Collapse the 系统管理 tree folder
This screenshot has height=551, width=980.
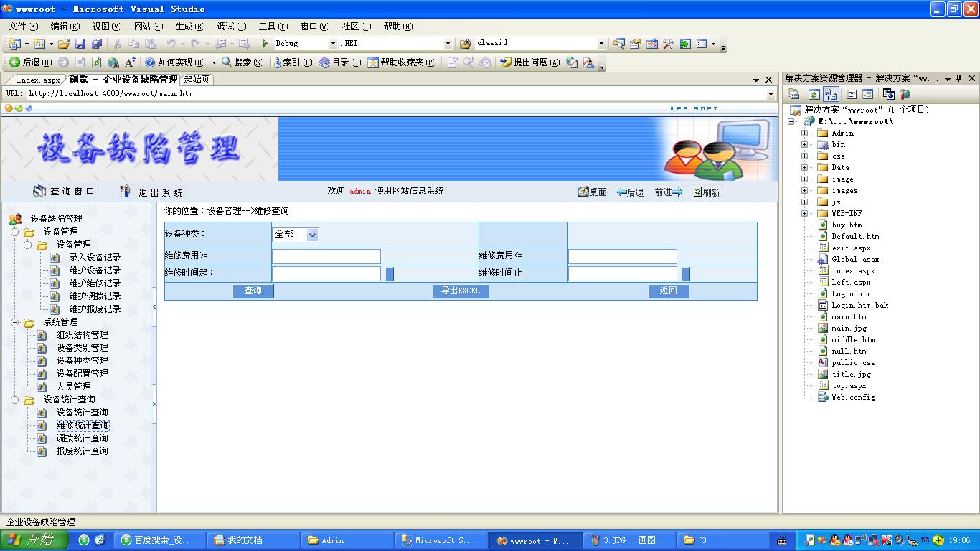[15, 322]
